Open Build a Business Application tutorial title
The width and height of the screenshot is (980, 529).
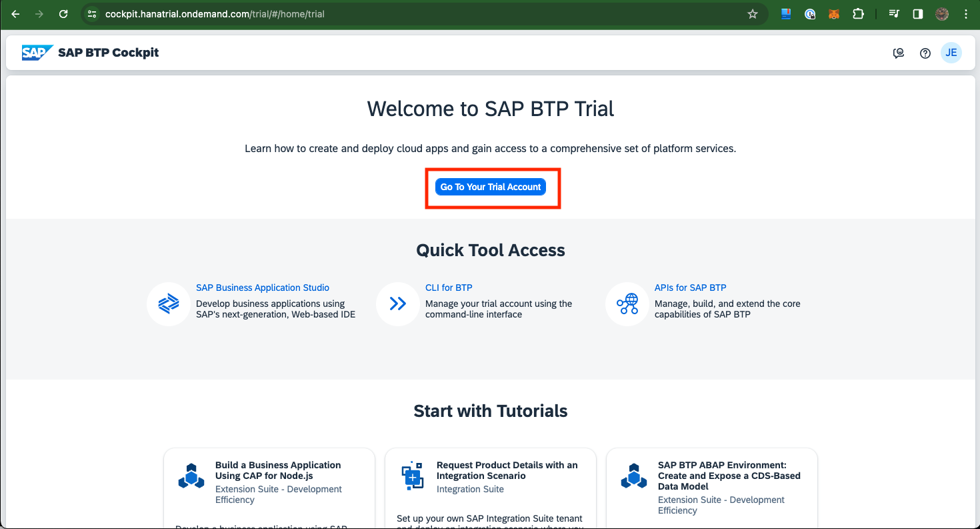[278, 470]
